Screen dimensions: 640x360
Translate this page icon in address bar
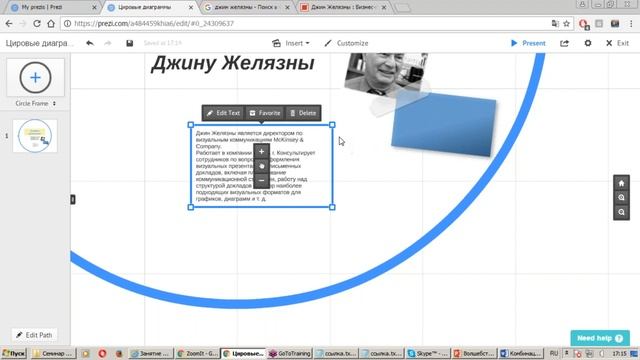coord(555,24)
